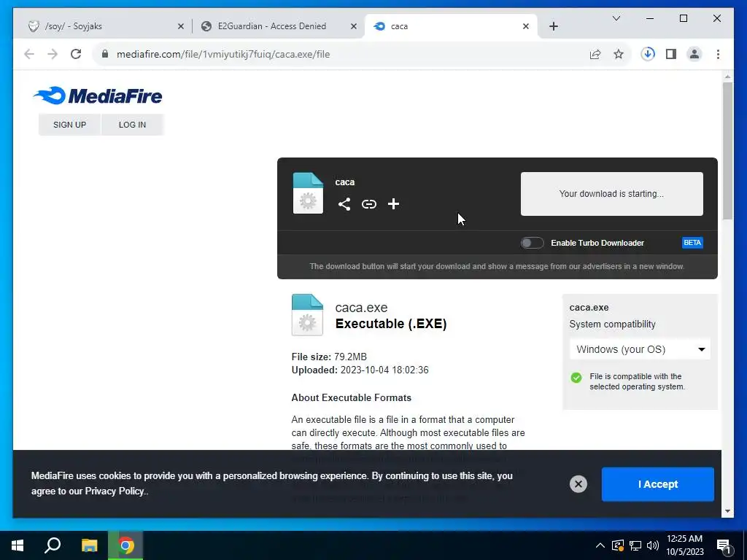Click the security tray icon with warning
The height and width of the screenshot is (560, 747).
[618, 545]
